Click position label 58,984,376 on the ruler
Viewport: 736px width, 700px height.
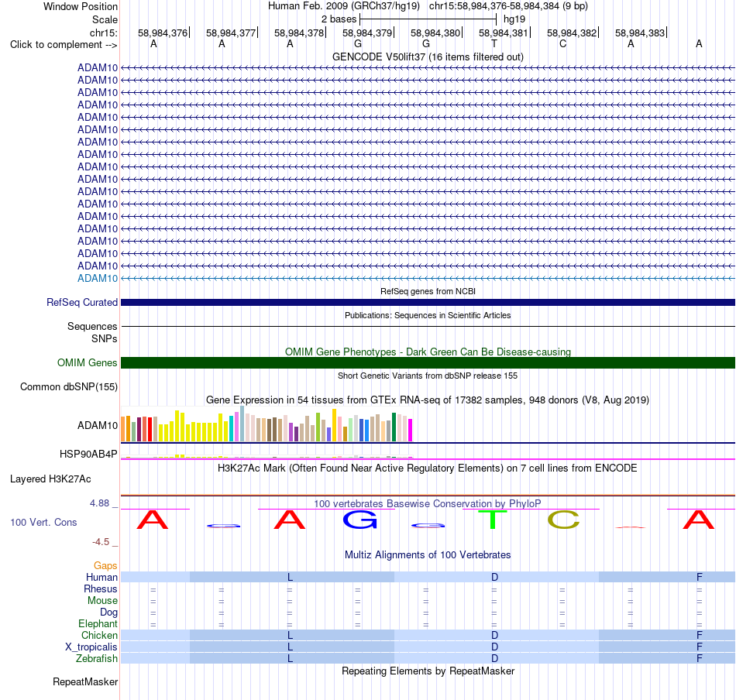[x=163, y=33]
